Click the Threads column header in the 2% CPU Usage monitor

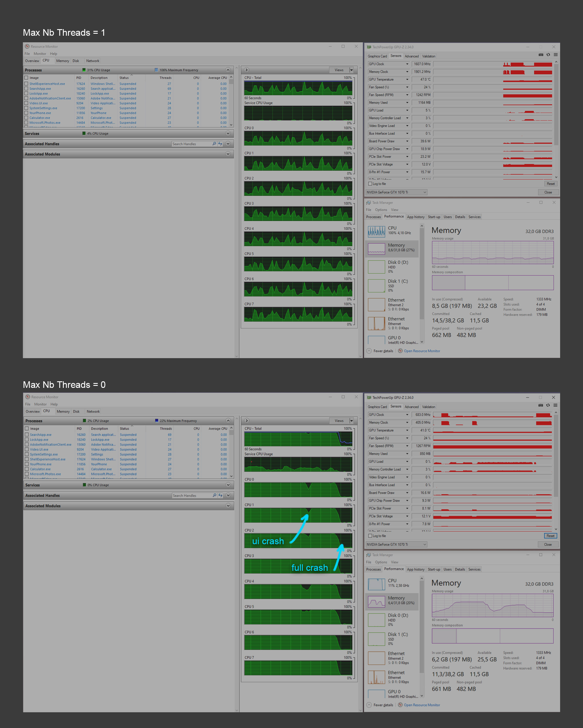point(166,428)
